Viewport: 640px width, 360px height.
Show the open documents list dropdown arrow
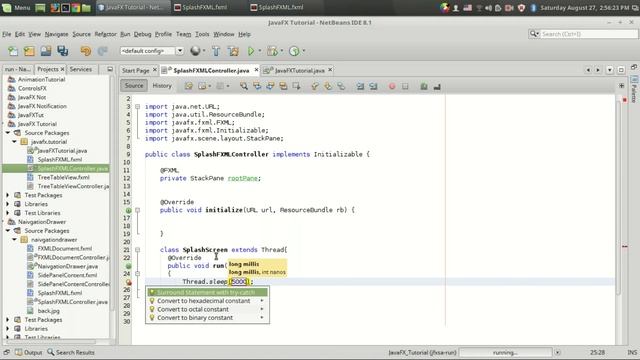coord(609,70)
